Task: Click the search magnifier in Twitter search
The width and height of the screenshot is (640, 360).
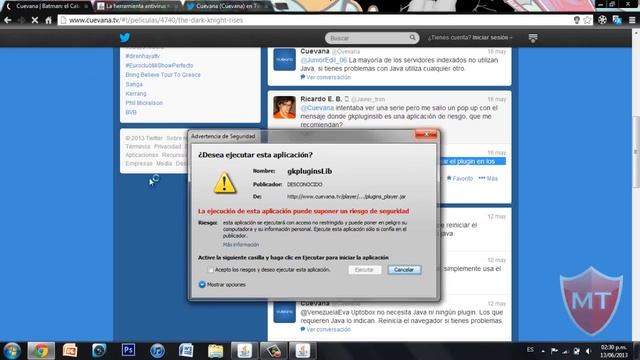Action: (413, 38)
